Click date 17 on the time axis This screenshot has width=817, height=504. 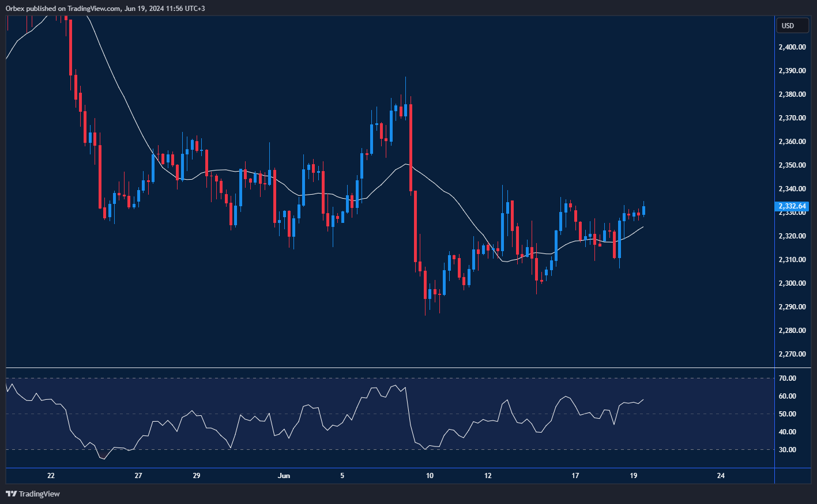pyautogui.click(x=575, y=476)
